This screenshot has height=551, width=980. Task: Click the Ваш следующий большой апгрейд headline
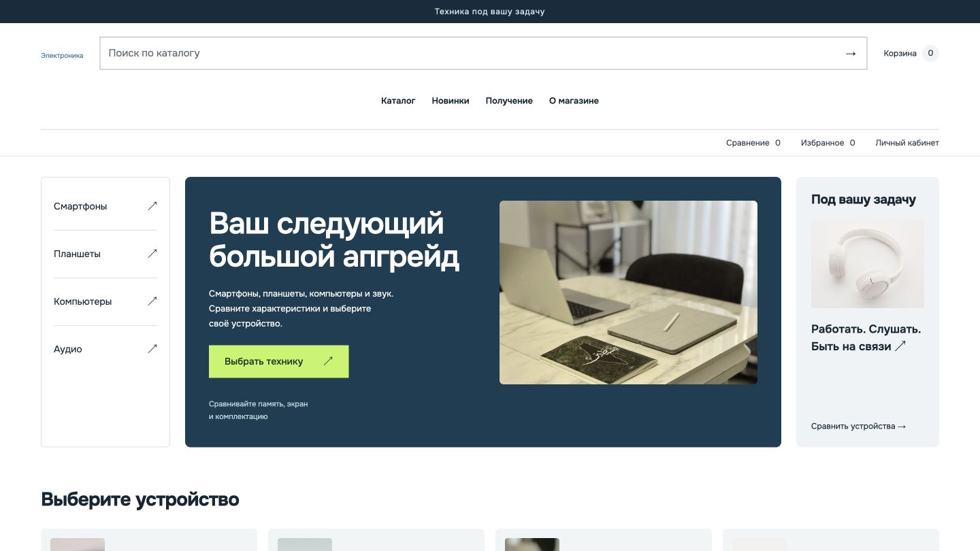[x=334, y=240]
